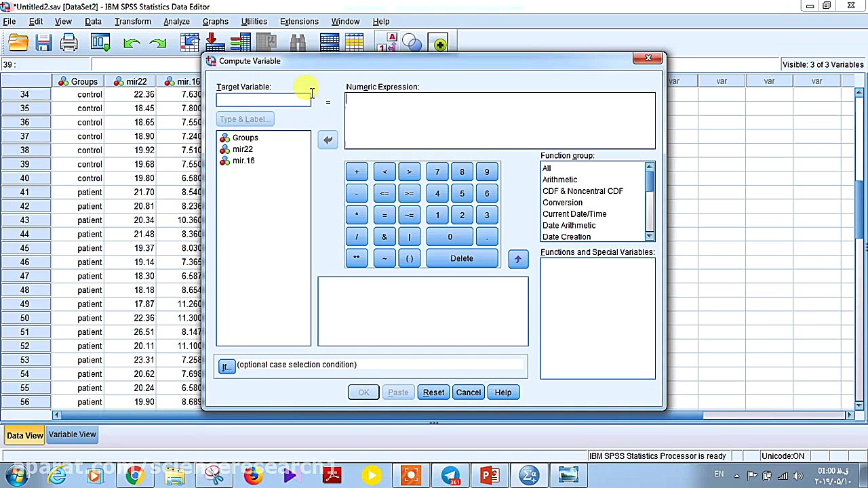868x488 pixels.
Task: Open Adobe Acrobat from the taskbar
Action: click(332, 476)
